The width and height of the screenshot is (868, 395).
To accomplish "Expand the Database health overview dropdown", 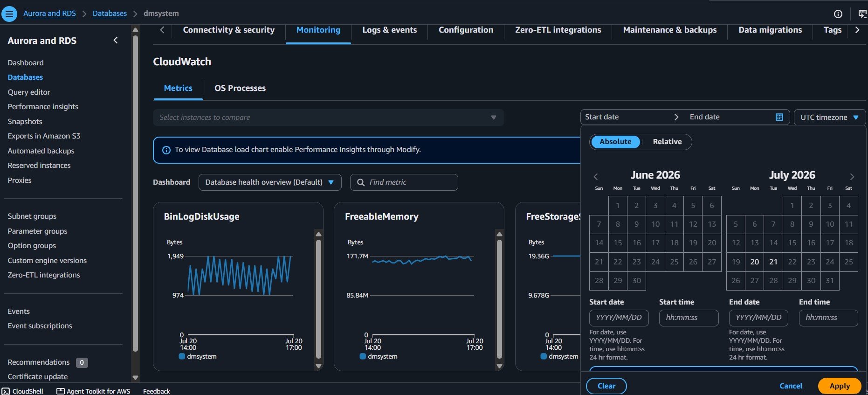I will [270, 182].
